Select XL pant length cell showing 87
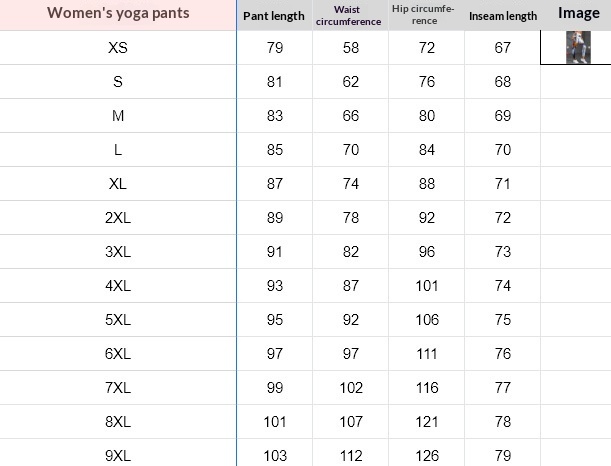Screen dimensions: 611x466 274,184
